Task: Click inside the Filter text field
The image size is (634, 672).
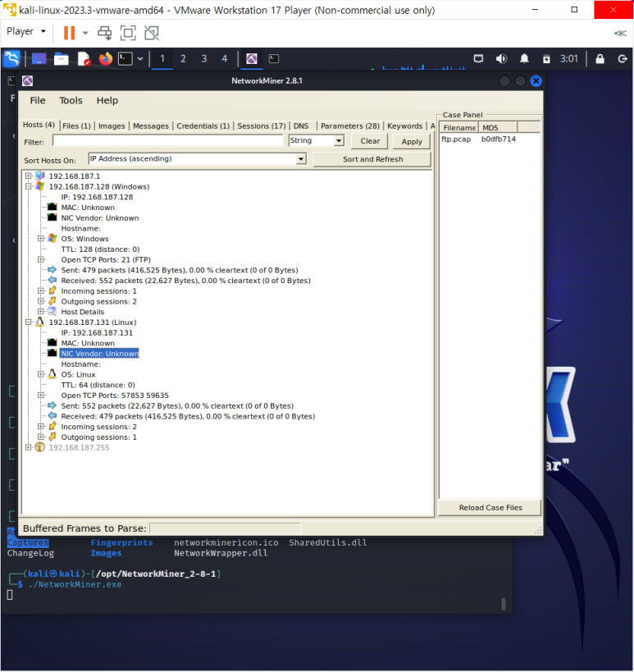Action: tap(168, 140)
